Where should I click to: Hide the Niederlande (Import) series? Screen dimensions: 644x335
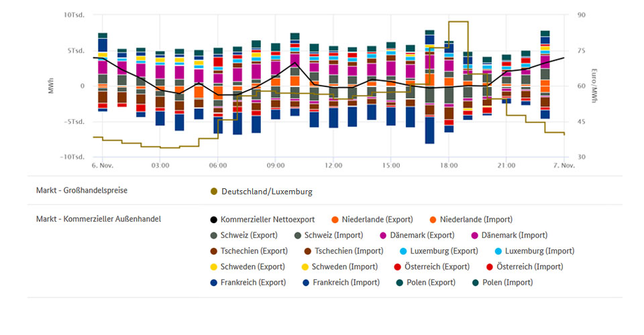[x=471, y=219]
